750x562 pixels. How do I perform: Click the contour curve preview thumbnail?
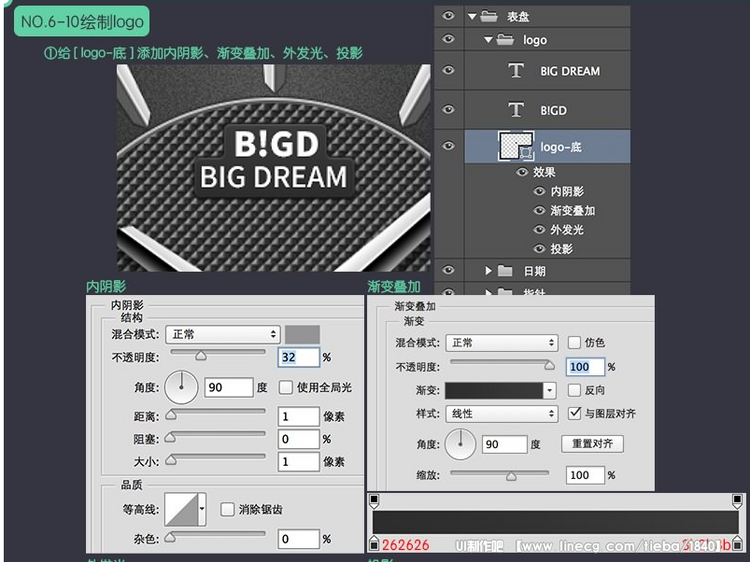click(x=181, y=509)
